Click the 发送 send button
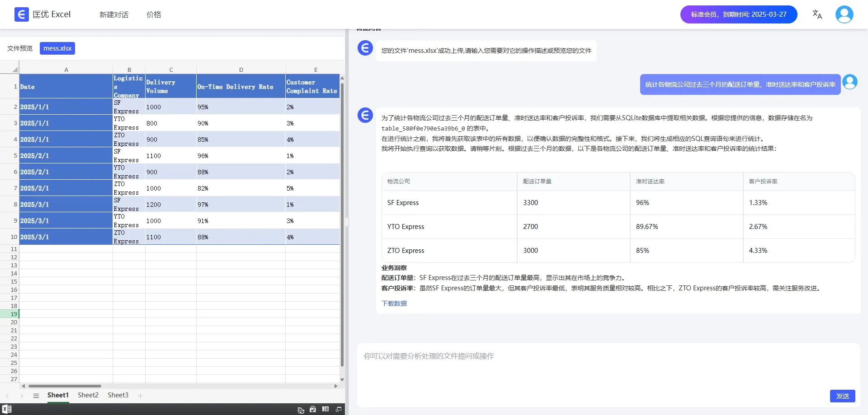This screenshot has width=868, height=415. point(842,396)
